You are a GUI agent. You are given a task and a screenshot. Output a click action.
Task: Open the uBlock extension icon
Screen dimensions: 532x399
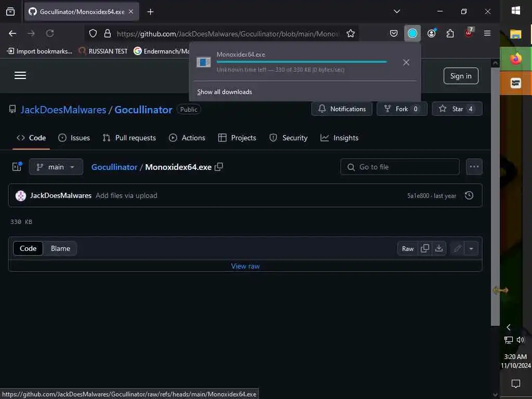(469, 33)
